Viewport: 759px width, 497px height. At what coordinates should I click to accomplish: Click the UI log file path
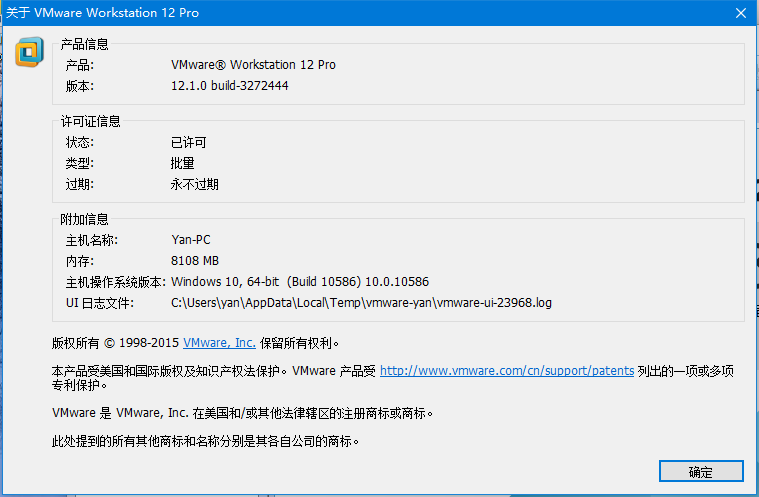tap(361, 303)
